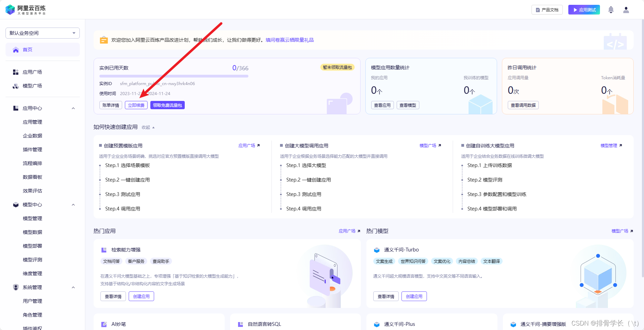This screenshot has height=330, width=644.
Task: Click the 检索能力增强 card icon
Action: [104, 250]
